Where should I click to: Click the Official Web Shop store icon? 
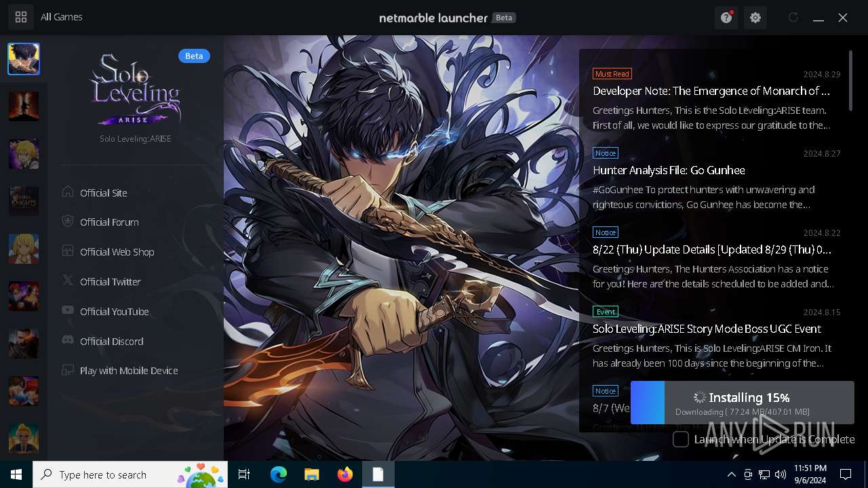(68, 251)
